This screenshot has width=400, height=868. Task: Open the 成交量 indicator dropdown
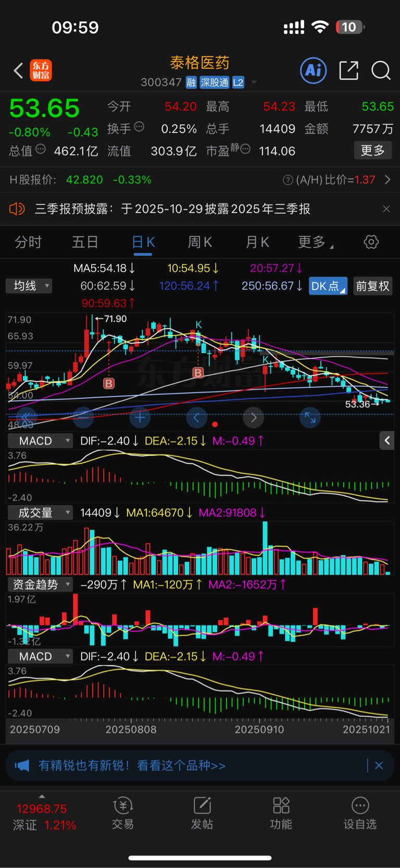pyautogui.click(x=40, y=513)
